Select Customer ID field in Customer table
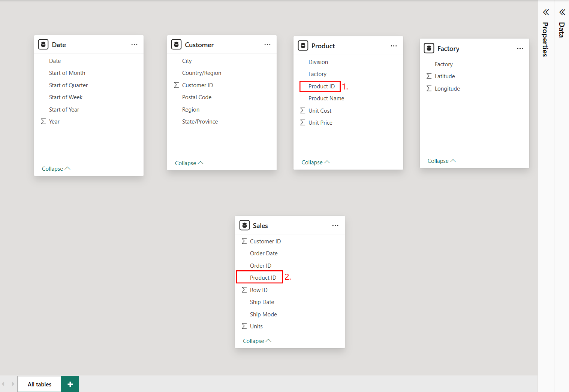This screenshot has height=392, width=569. coord(198,85)
